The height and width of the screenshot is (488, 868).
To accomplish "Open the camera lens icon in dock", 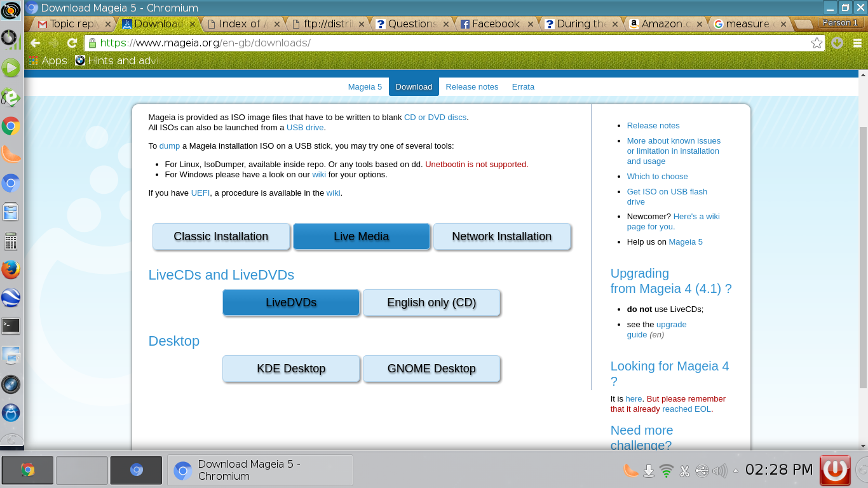I will (10, 384).
